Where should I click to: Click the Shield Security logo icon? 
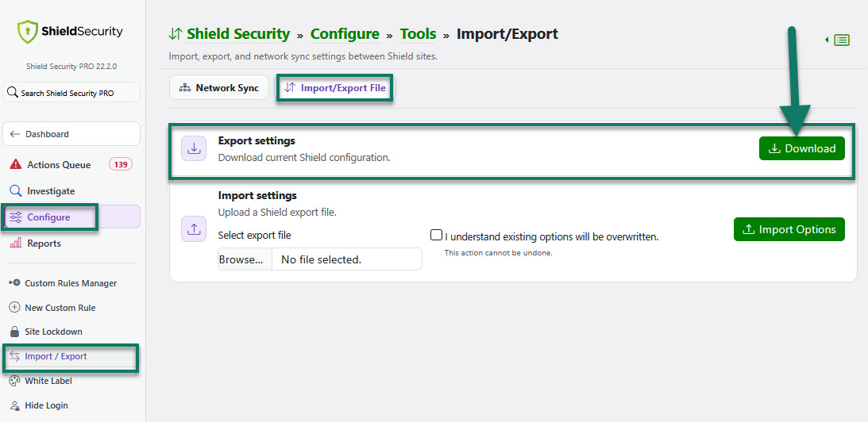pyautogui.click(x=28, y=32)
